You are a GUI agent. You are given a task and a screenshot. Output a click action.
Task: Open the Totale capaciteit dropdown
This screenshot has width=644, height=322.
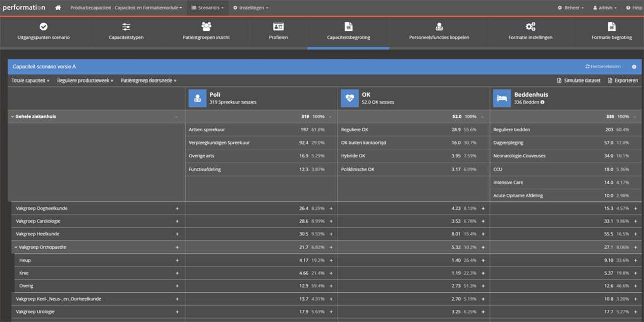(x=30, y=80)
